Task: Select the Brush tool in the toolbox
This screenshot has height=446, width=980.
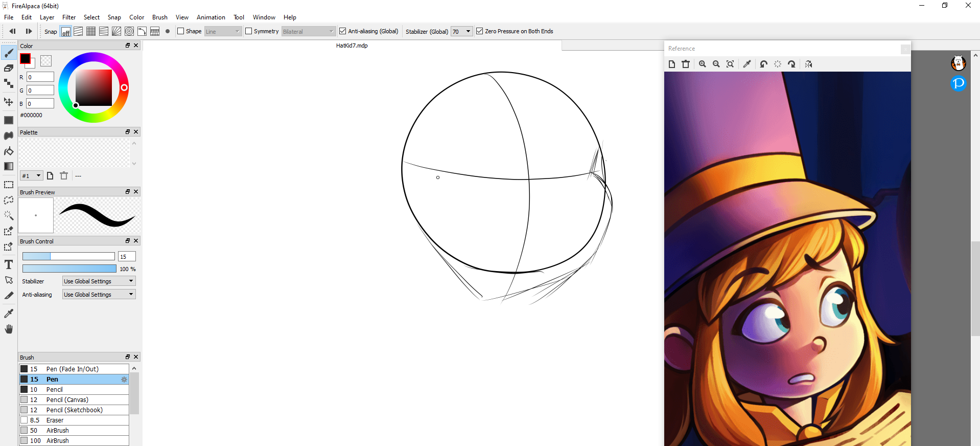Action: (9, 53)
